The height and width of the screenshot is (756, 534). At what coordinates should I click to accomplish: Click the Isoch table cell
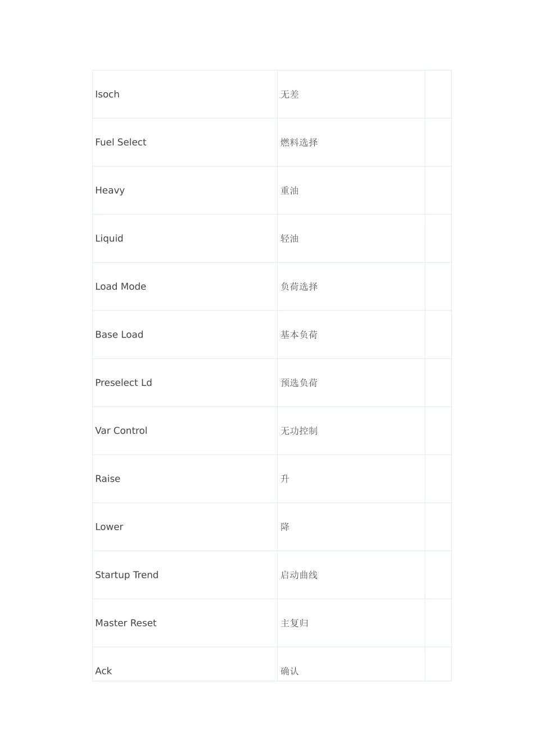(x=184, y=94)
